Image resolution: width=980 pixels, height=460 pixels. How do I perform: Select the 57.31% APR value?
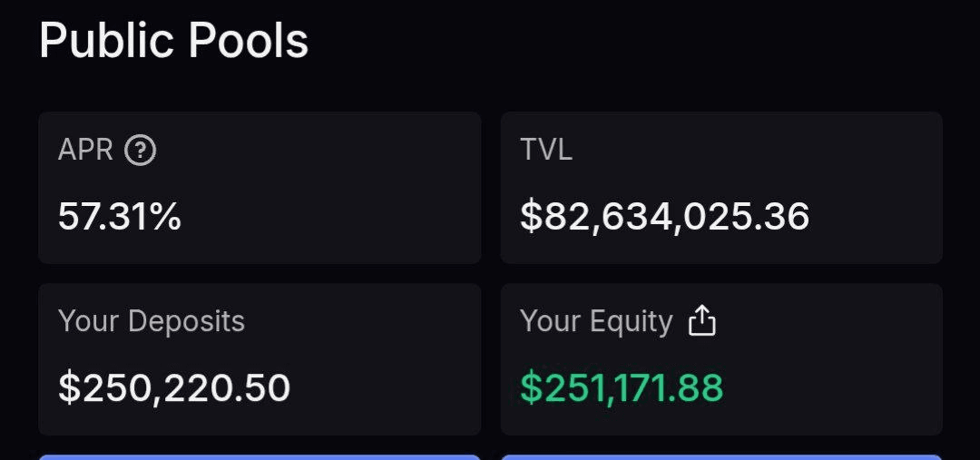(x=120, y=217)
